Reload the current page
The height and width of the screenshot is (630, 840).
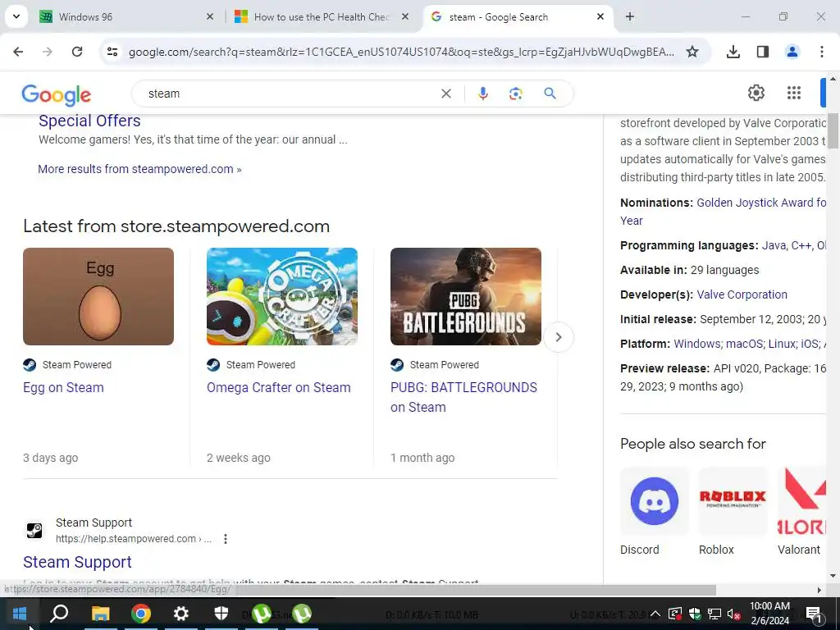pos(77,52)
